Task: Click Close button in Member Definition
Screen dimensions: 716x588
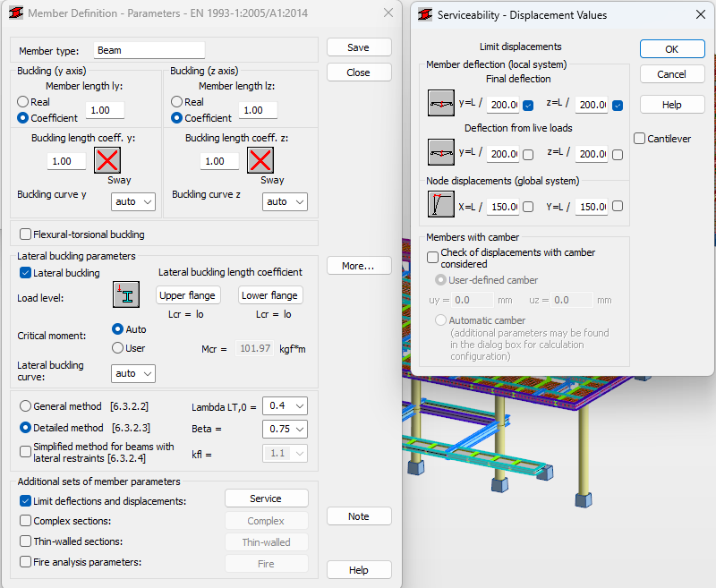Action: tap(359, 72)
